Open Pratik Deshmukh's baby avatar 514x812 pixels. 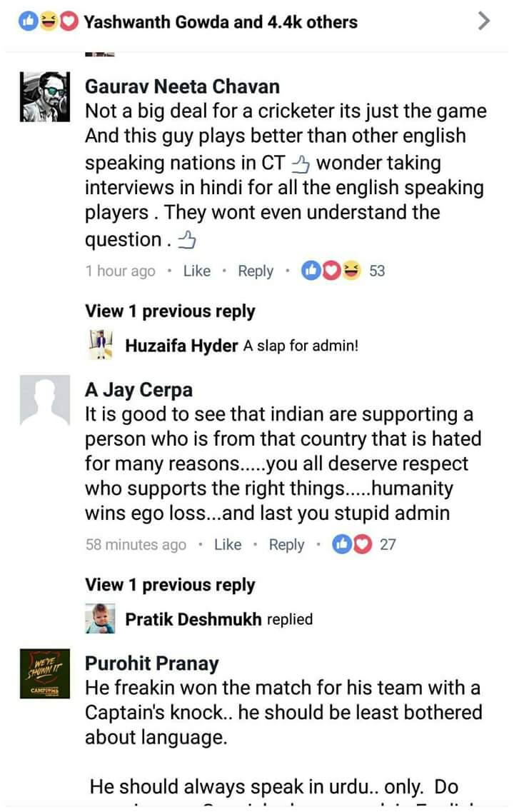tap(101, 618)
